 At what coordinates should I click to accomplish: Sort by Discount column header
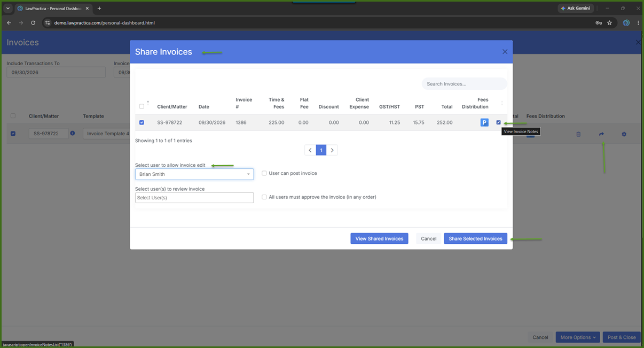[328, 107]
